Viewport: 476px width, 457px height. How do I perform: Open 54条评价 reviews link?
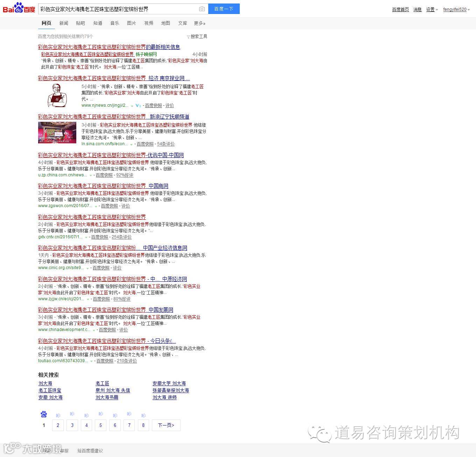166,144
